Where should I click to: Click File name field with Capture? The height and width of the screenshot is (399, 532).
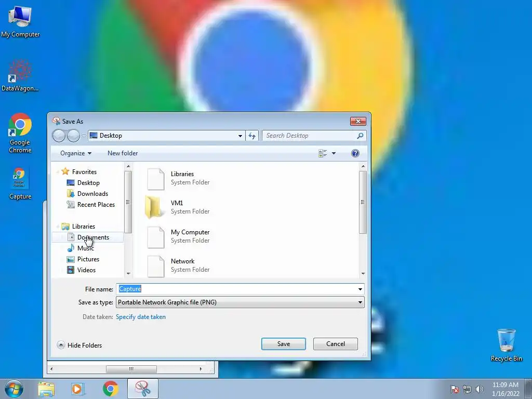(x=236, y=289)
